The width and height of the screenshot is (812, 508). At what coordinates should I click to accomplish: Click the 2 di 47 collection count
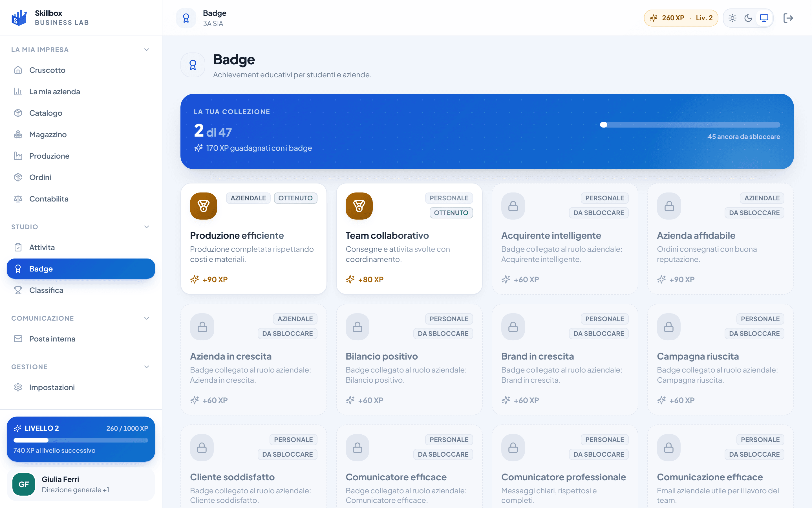213,131
